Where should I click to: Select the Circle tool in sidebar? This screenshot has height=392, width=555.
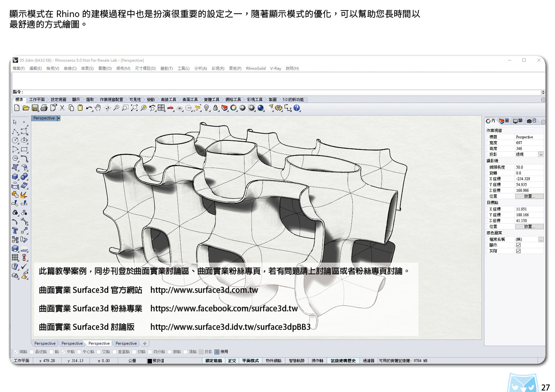tap(15, 140)
